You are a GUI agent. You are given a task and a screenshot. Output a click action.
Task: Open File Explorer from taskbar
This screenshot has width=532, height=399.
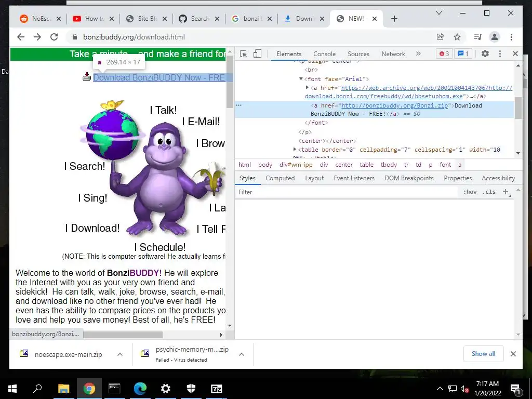pyautogui.click(x=63, y=389)
